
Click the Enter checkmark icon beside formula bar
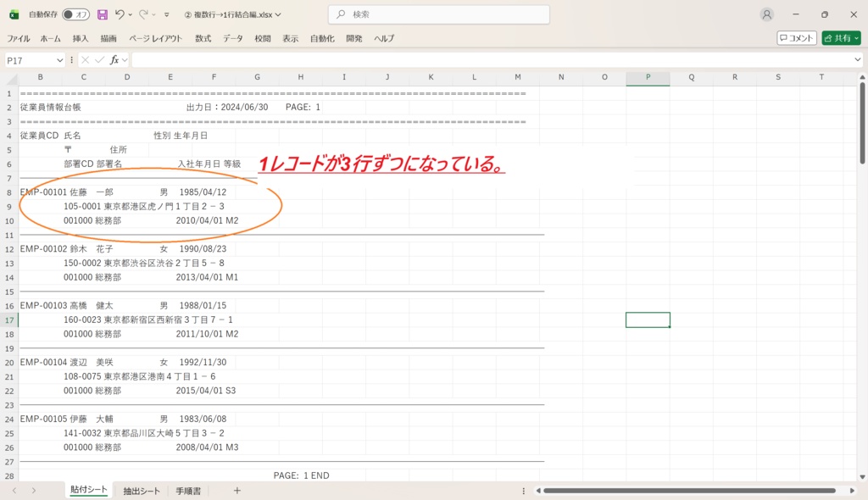pyautogui.click(x=100, y=59)
